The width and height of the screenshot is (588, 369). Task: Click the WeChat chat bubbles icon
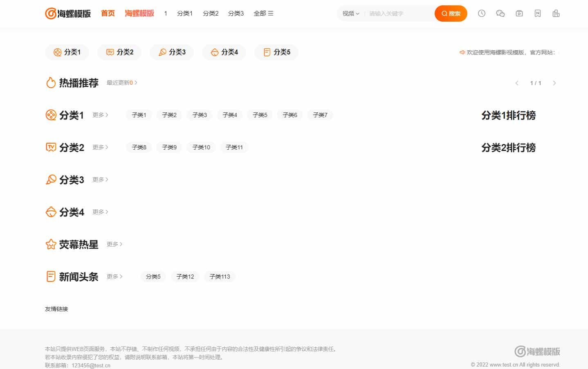[x=500, y=13]
